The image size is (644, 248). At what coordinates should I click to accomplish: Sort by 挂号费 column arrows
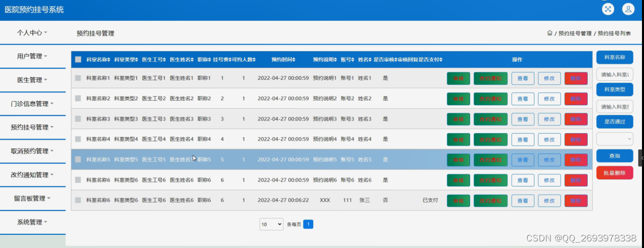(x=230, y=59)
